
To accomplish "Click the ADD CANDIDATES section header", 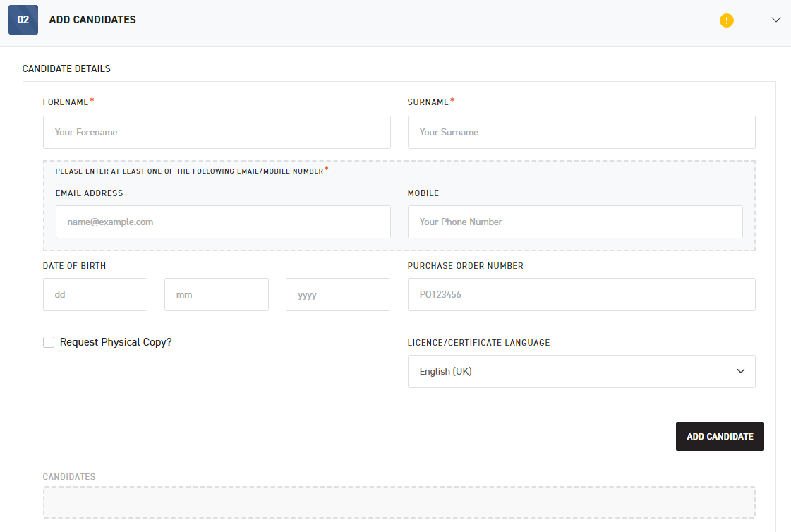I will (92, 20).
